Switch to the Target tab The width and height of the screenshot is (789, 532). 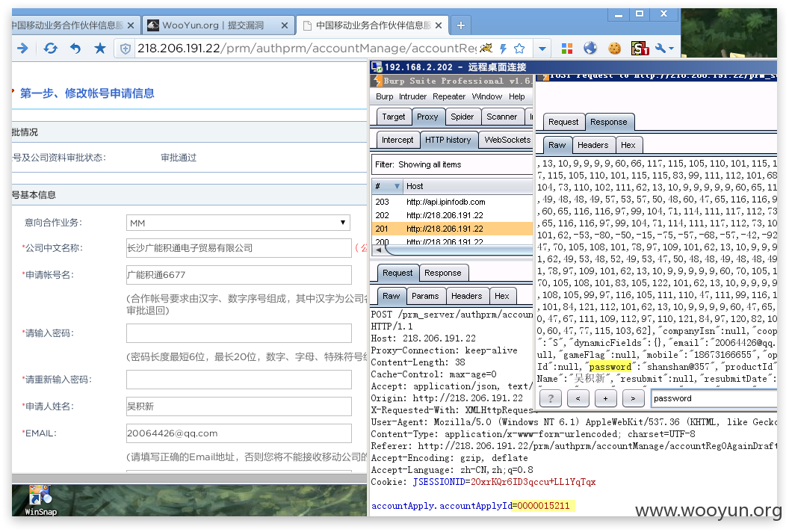click(x=394, y=117)
